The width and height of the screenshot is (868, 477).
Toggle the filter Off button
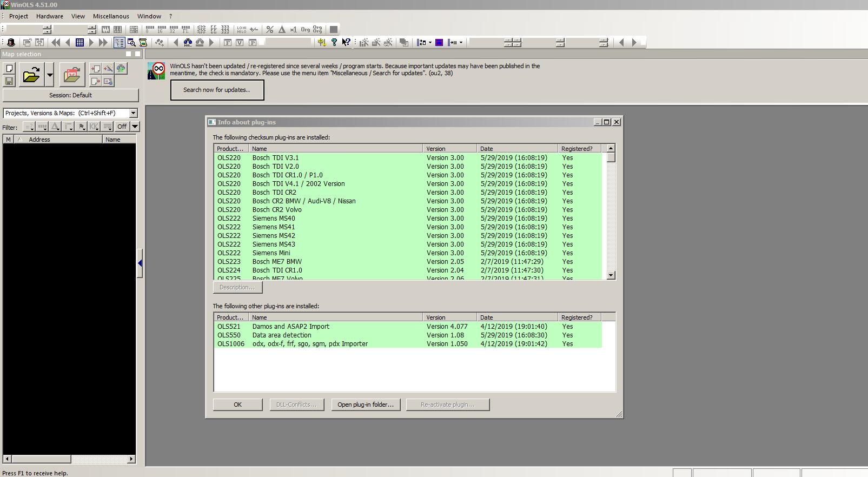(122, 127)
